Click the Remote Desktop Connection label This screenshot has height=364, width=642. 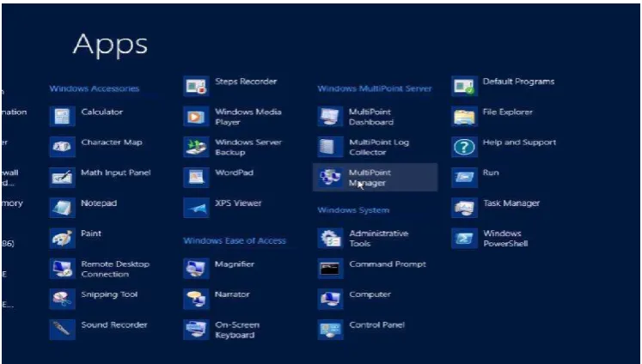click(x=115, y=269)
